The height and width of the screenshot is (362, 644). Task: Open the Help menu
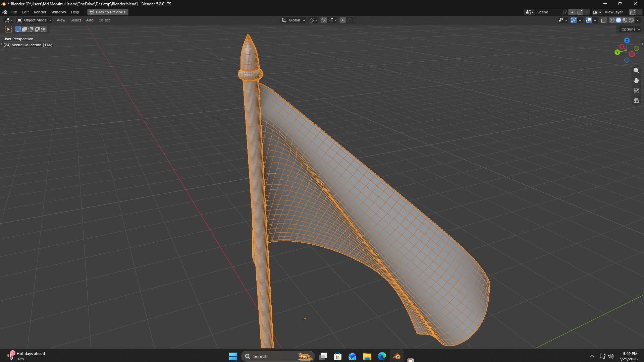click(75, 12)
